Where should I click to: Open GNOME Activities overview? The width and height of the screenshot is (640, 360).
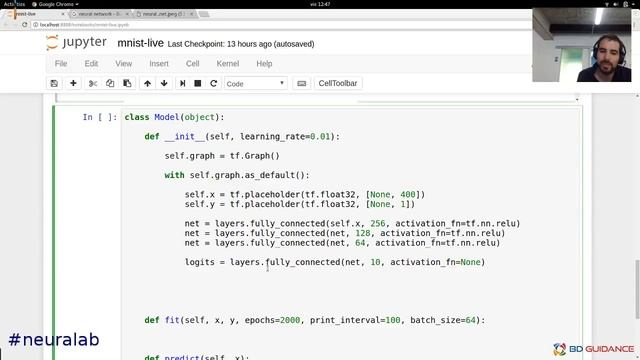point(14,4)
